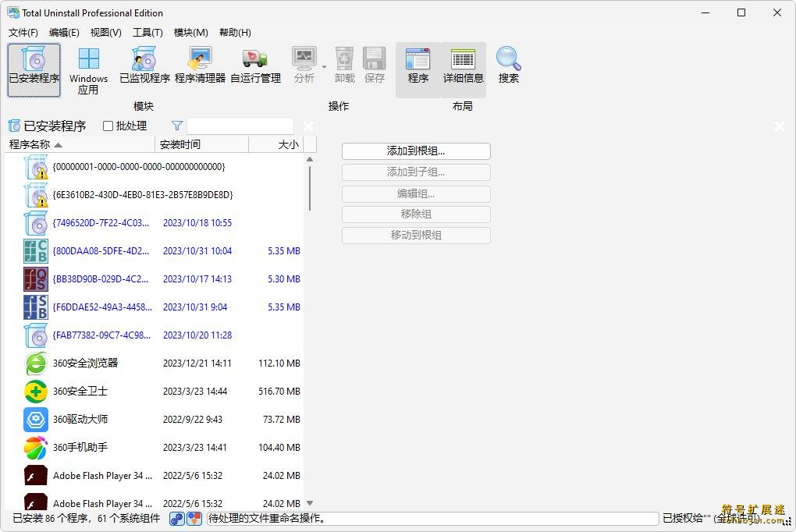Switch to the Windows 应用 module
Screen dimensions: 796x532
[x=89, y=70]
